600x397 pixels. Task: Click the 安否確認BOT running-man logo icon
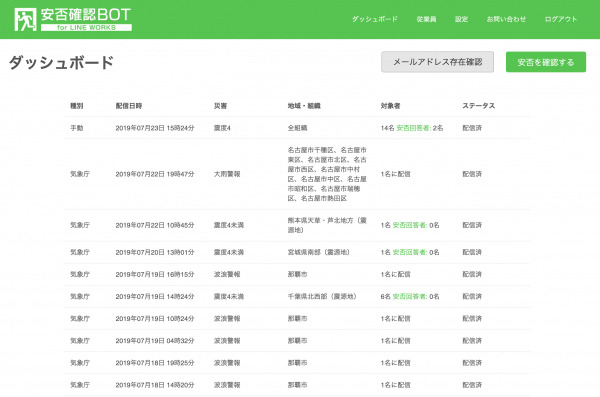(x=25, y=20)
